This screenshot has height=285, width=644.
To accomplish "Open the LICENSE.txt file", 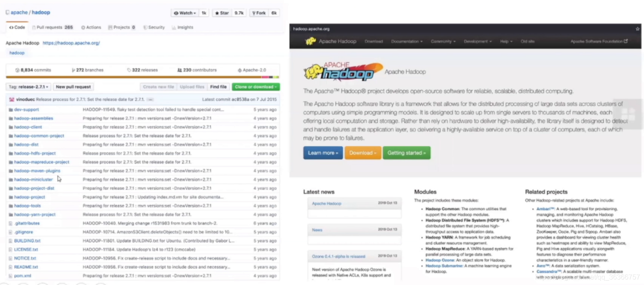I will 26,250.
